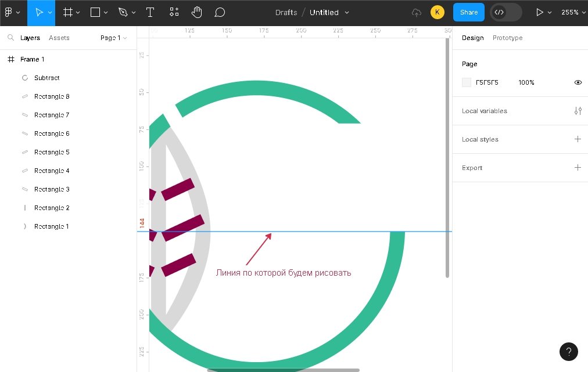Switch to the Assets tab

(x=59, y=38)
